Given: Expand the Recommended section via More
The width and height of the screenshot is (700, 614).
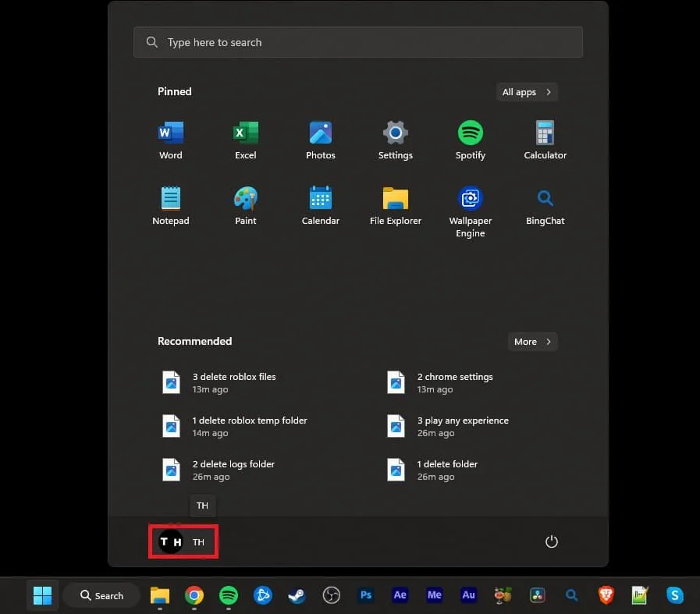Looking at the screenshot, I should [532, 342].
